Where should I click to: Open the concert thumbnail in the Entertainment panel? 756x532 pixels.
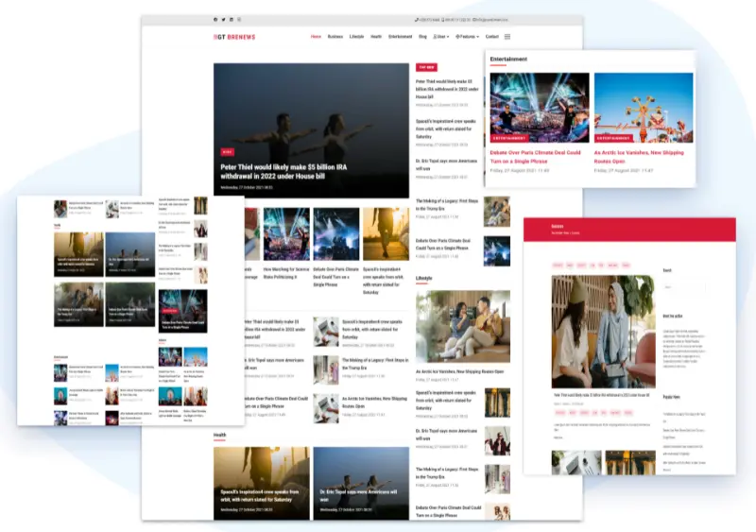pyautogui.click(x=540, y=108)
